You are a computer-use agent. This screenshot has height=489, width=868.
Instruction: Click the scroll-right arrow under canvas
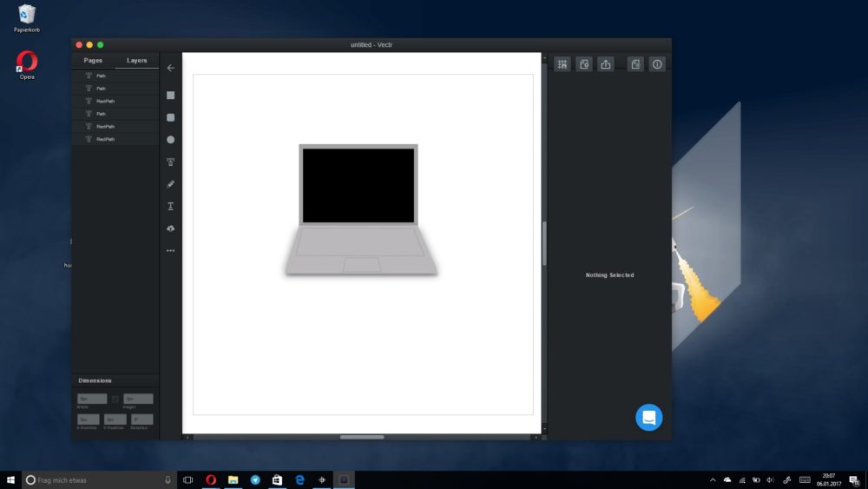pos(536,437)
